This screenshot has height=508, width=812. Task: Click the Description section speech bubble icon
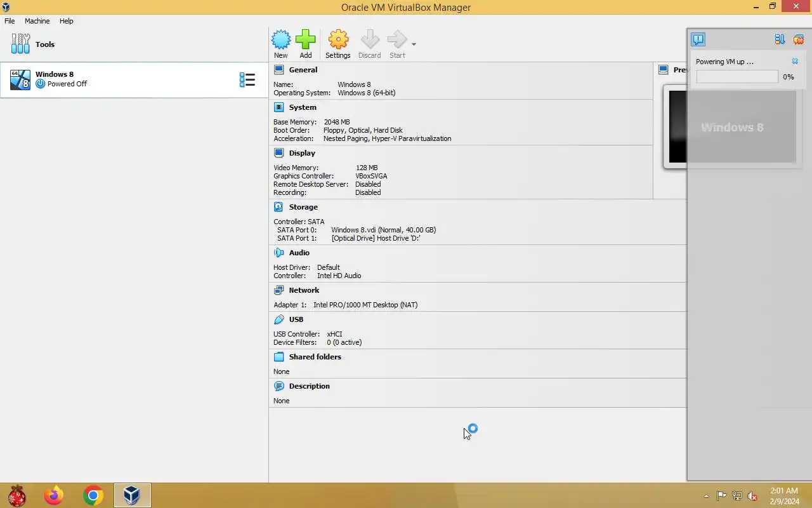pyautogui.click(x=278, y=386)
